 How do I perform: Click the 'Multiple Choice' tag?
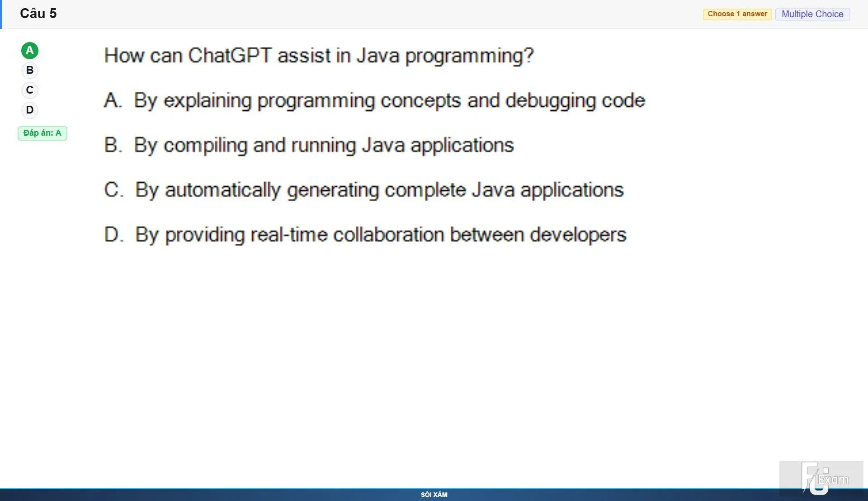point(812,14)
